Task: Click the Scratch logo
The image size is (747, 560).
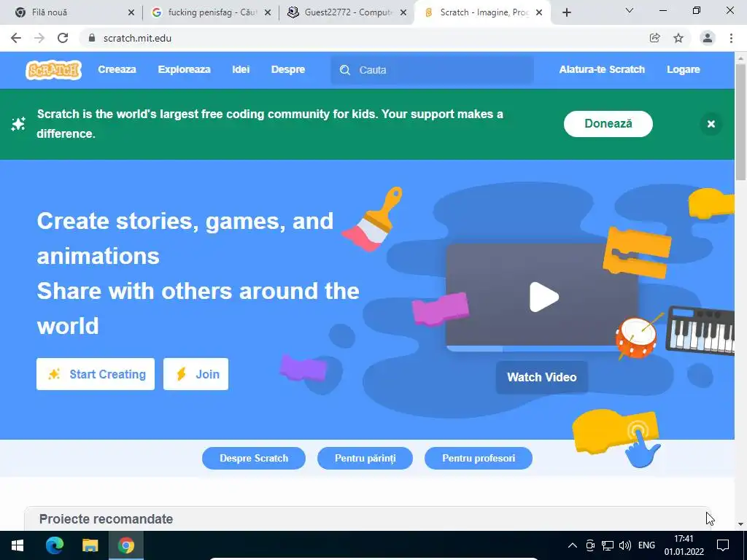Action: pyautogui.click(x=53, y=70)
